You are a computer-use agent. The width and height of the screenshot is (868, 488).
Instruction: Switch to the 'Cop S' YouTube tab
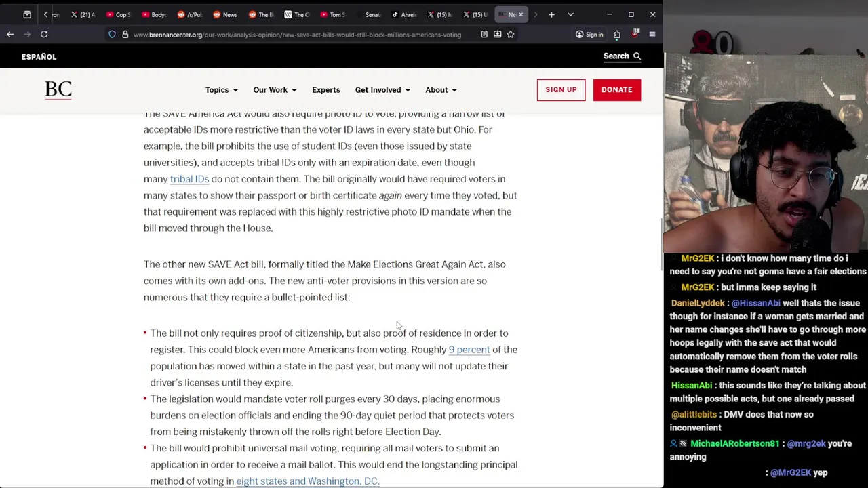pos(118,14)
